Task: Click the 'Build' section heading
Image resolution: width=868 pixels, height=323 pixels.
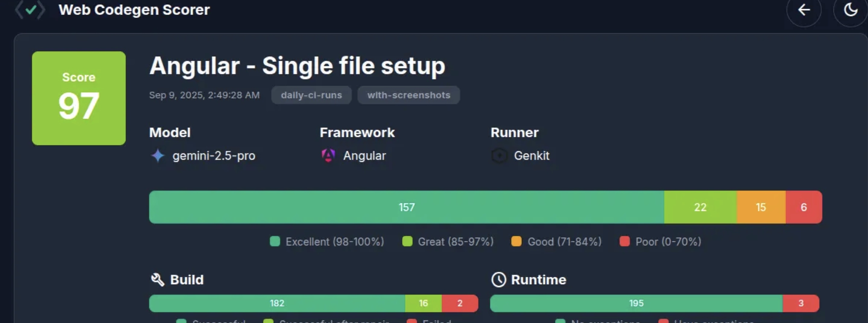Action: 187,280
